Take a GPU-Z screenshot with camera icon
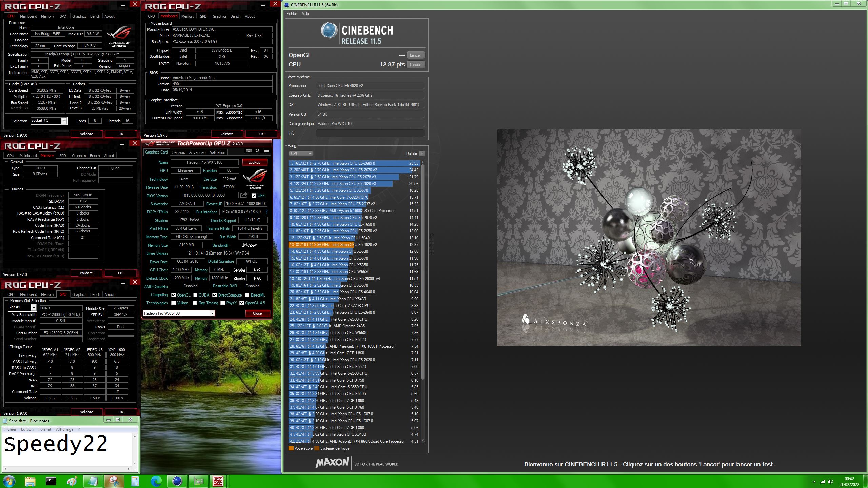Viewport: 868px width, 488px height. point(249,150)
